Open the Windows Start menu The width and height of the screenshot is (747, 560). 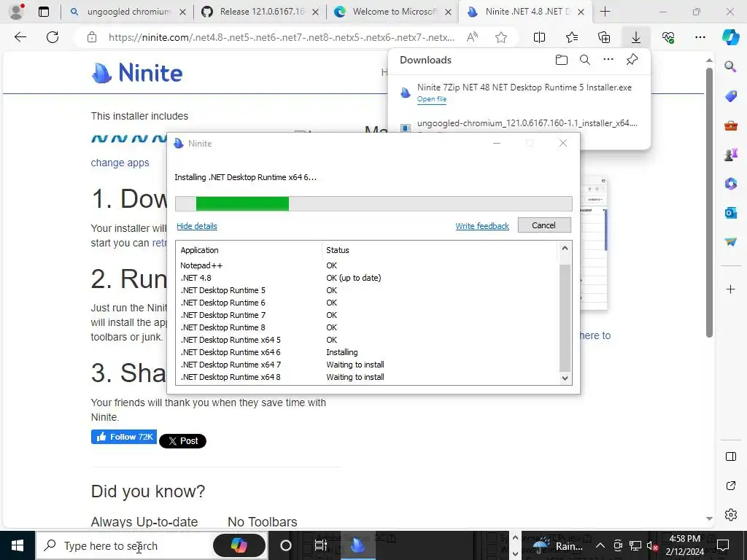click(18, 545)
